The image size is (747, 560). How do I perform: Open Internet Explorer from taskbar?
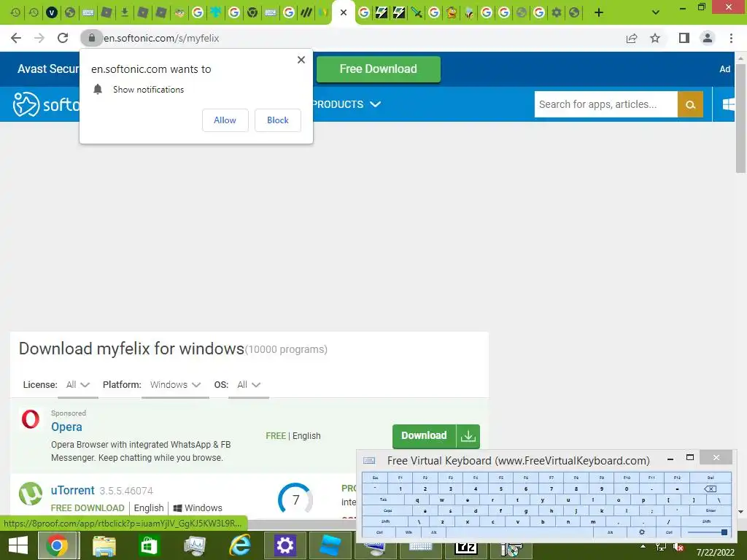[239, 545]
